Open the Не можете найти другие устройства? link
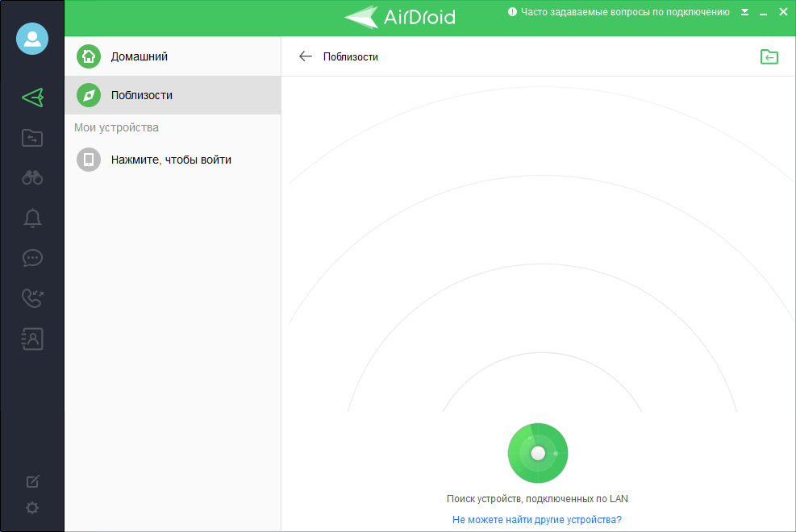 pyautogui.click(x=536, y=519)
